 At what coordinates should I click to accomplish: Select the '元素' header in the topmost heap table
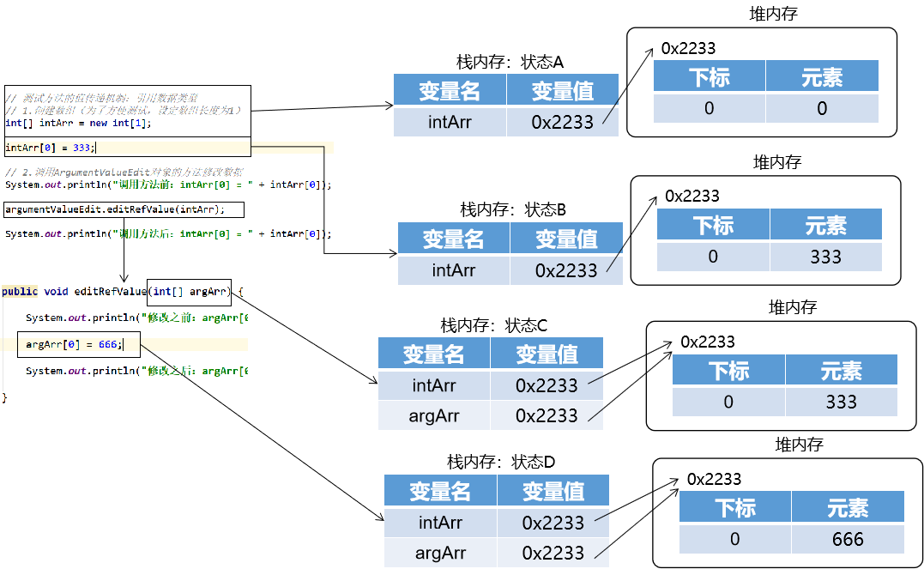(x=822, y=77)
